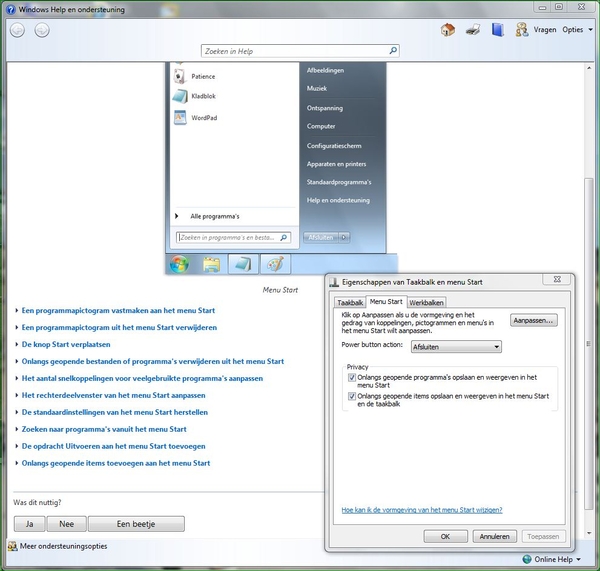Expand Een programmapictogram vastmaken aan het menu Start
600x571 pixels.
pyautogui.click(x=118, y=310)
